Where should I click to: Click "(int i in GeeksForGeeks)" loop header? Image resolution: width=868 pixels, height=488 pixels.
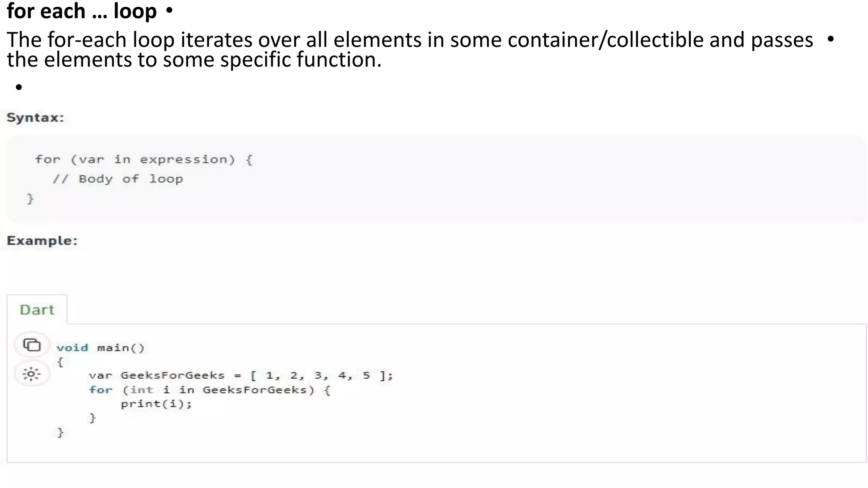pos(218,390)
